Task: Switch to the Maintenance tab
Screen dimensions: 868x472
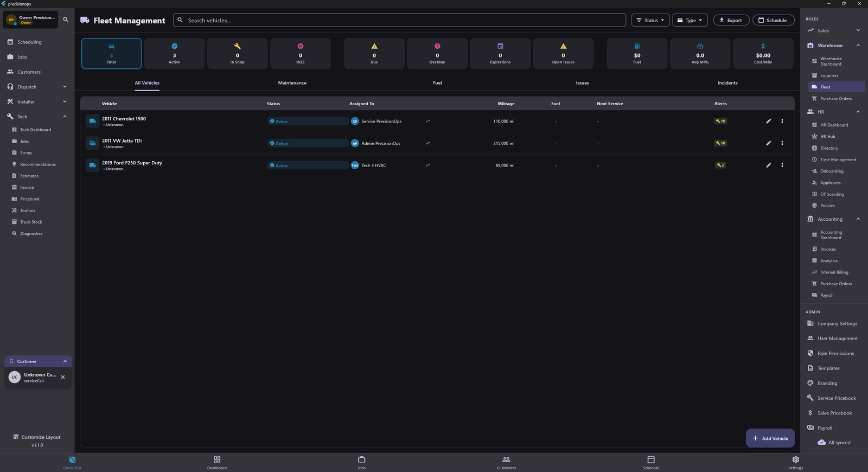Action: click(x=292, y=83)
